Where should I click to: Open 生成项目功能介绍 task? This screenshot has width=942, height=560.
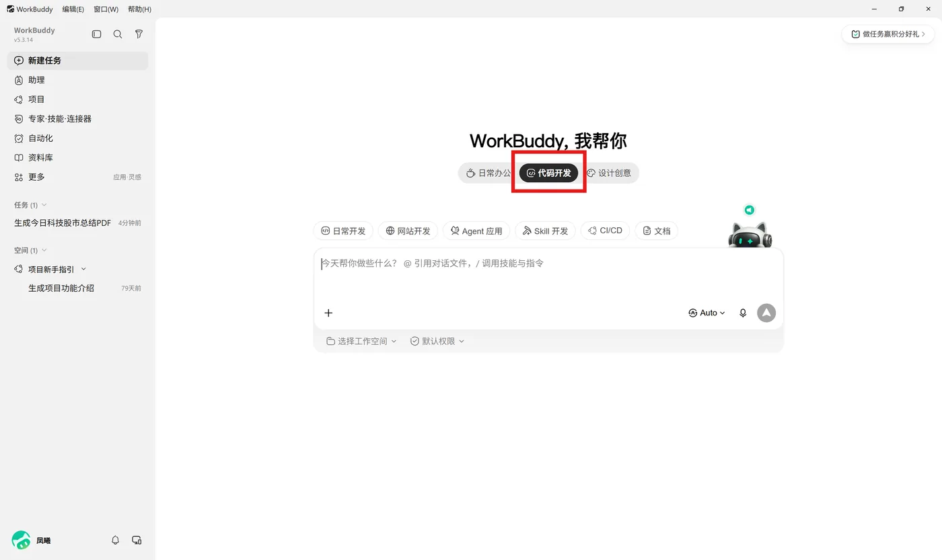[61, 288]
